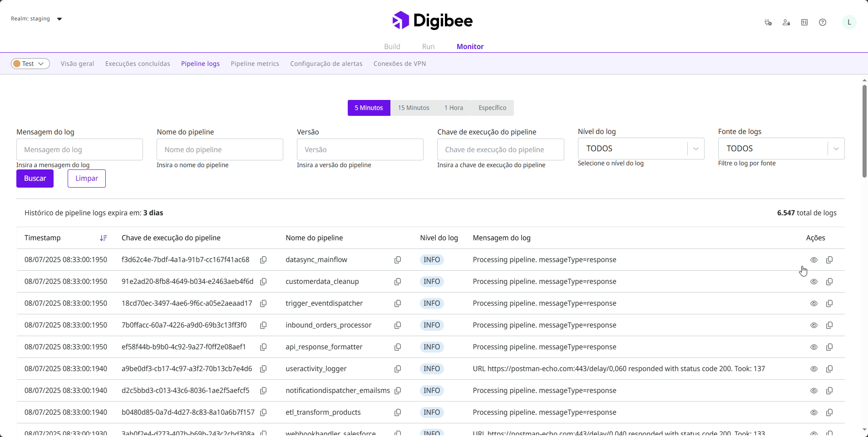
Task: Click the help question mark icon
Action: coord(822,22)
